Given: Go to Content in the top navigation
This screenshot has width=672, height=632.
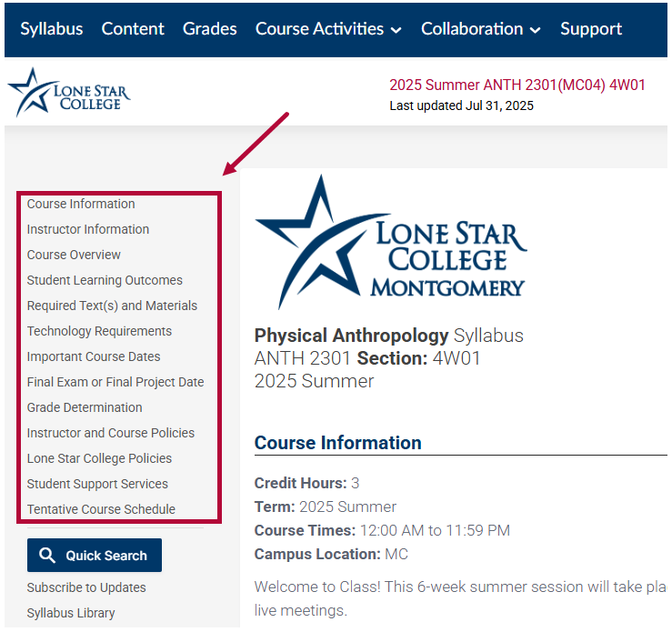Looking at the screenshot, I should click(x=133, y=29).
